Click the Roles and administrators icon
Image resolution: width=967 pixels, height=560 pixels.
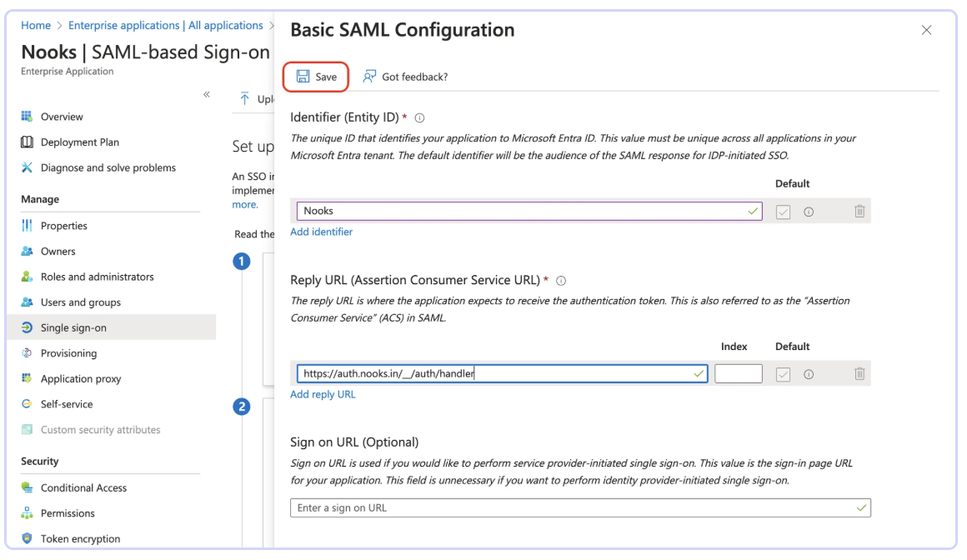(x=27, y=277)
